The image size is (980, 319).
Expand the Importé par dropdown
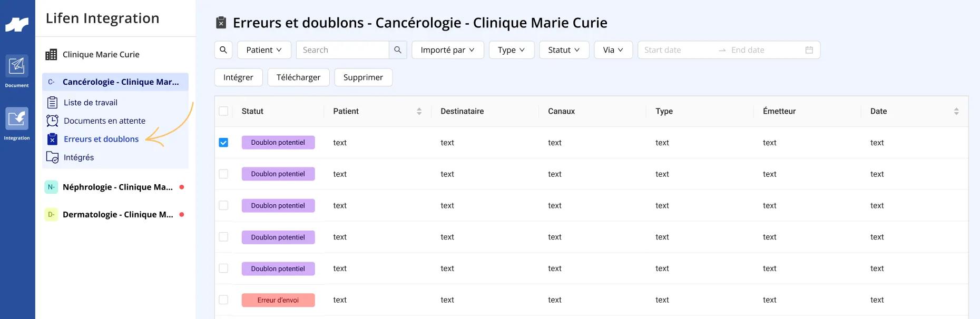(448, 50)
